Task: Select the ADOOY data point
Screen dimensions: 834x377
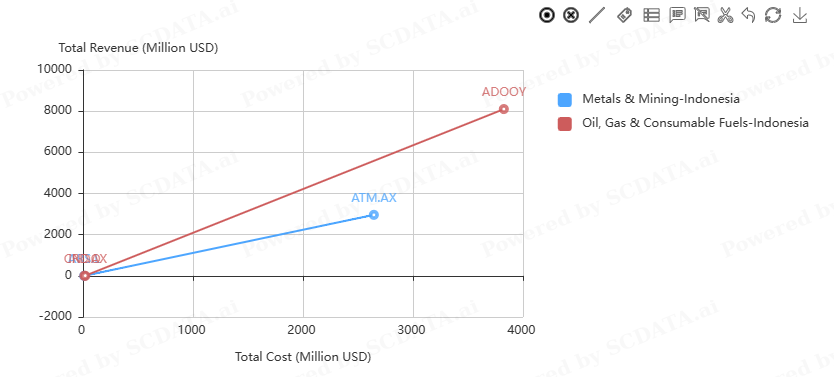Action: 504,109
